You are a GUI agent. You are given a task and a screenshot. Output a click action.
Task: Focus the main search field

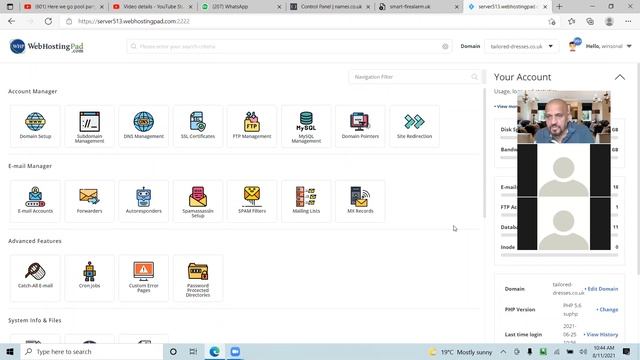click(x=289, y=47)
